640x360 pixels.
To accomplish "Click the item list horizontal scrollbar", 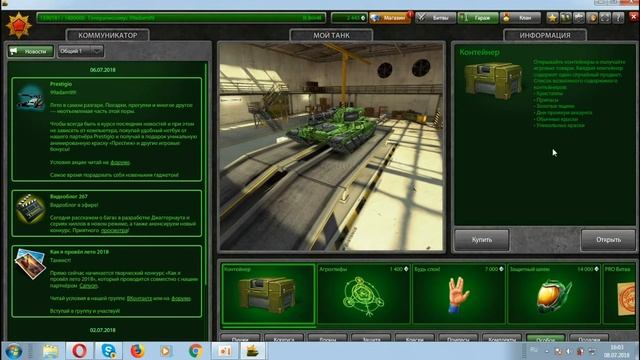I will click(x=269, y=327).
